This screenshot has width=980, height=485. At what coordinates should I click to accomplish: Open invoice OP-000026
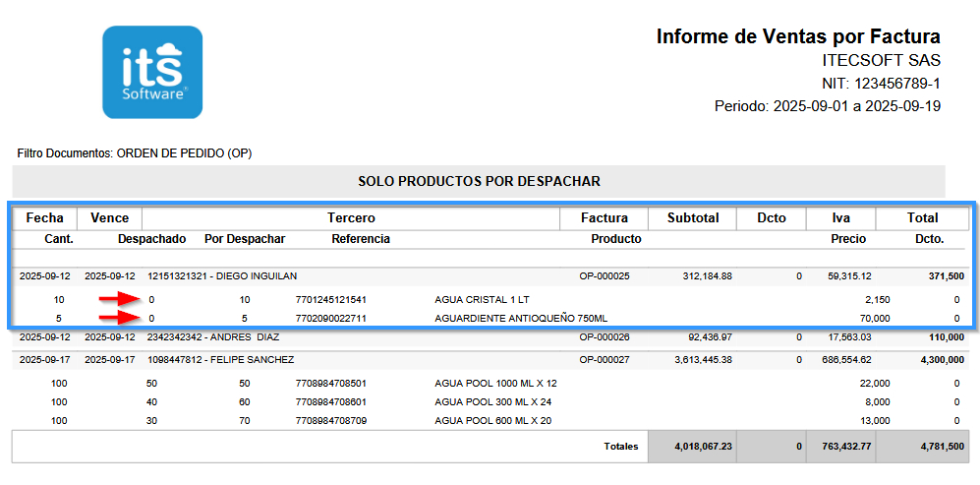coord(604,337)
